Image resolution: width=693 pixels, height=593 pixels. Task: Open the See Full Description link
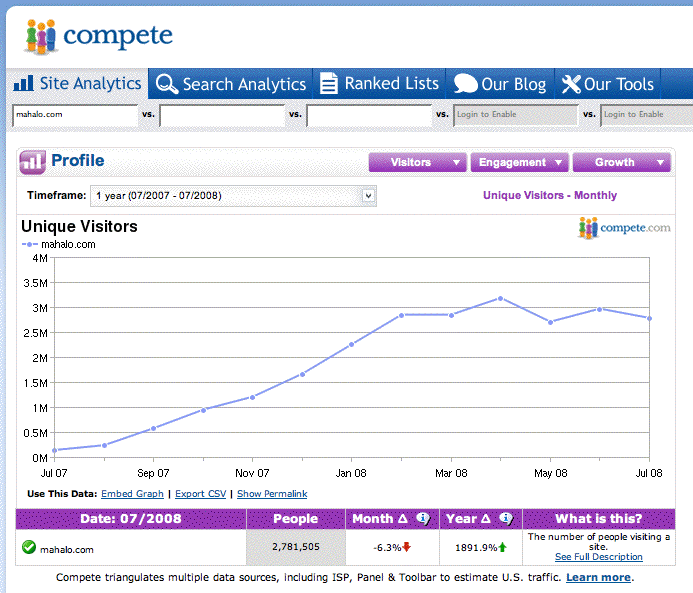[599, 557]
